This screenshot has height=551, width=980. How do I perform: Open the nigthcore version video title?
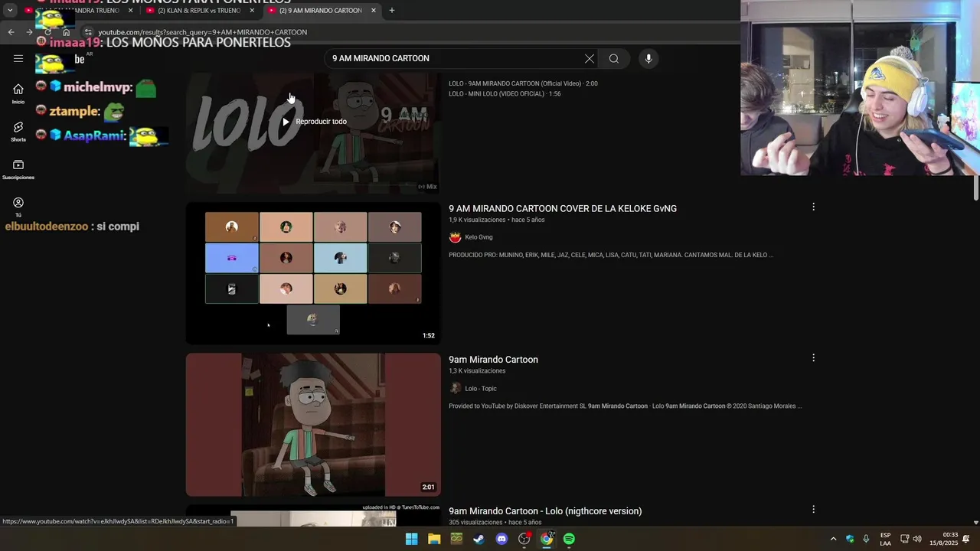point(545,511)
